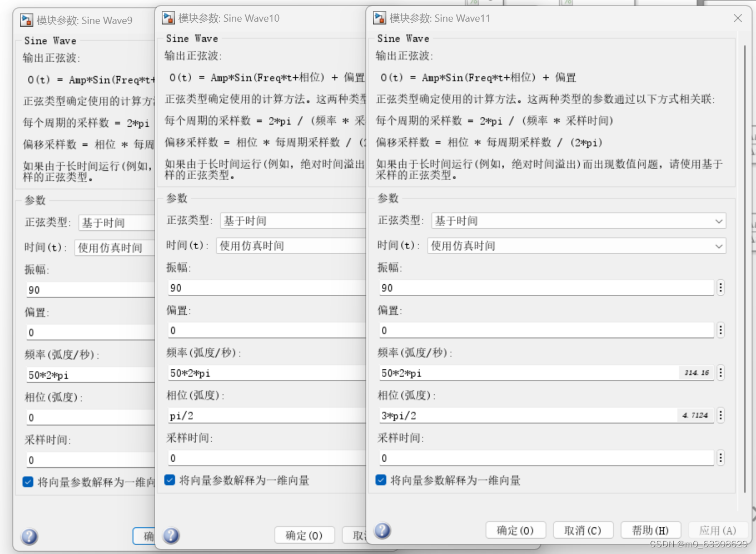Viewport: 756px width, 554px height.
Task: Toggle the vector parameter checkbox in Sine Wave10
Action: pyautogui.click(x=170, y=481)
